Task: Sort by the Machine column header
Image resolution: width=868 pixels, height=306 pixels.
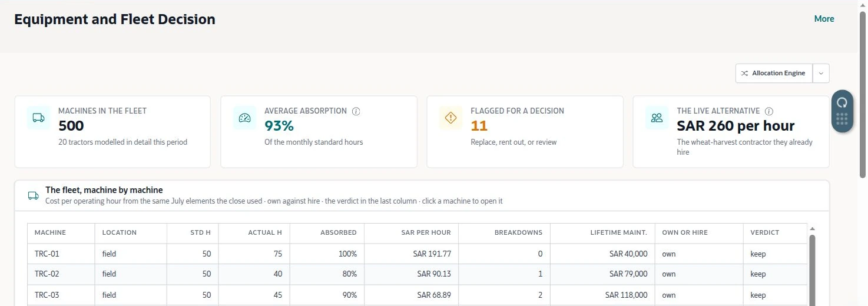Action: (61, 232)
